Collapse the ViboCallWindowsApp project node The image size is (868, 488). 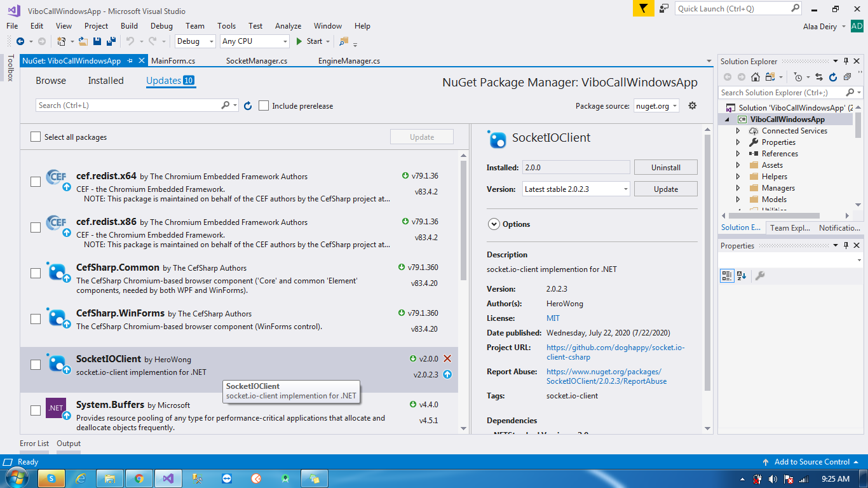727,119
